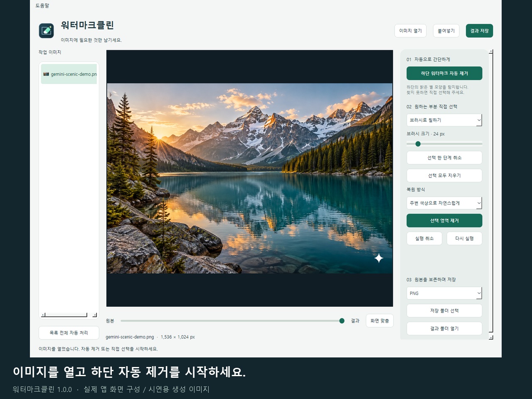The height and width of the screenshot is (399, 532).
Task: Click the 원본/결과 comparison slider handle
Action: click(x=342, y=321)
